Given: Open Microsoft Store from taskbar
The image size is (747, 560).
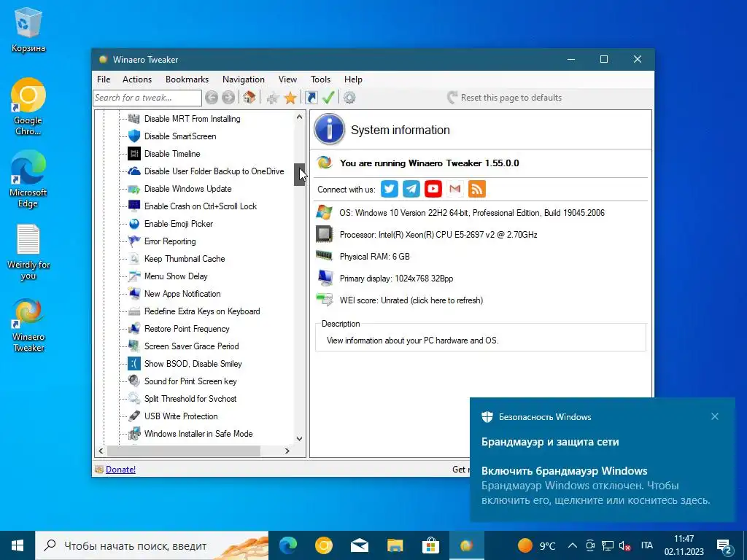Looking at the screenshot, I should (430, 545).
